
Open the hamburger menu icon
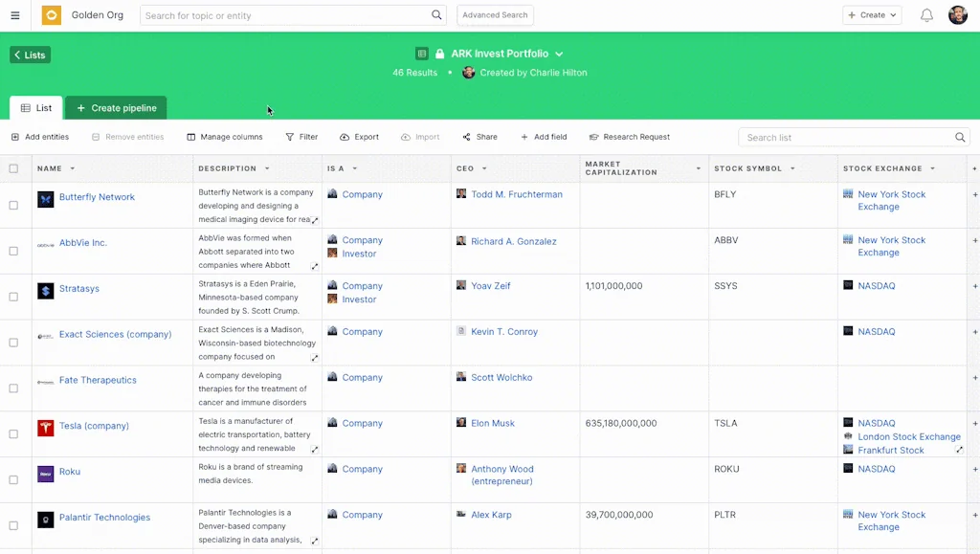tap(14, 15)
